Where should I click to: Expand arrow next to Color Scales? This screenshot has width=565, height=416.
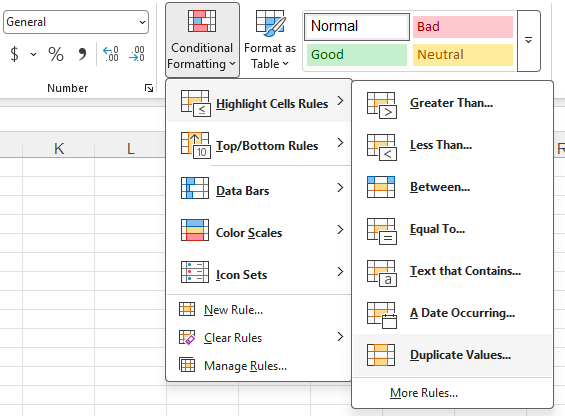point(340,230)
